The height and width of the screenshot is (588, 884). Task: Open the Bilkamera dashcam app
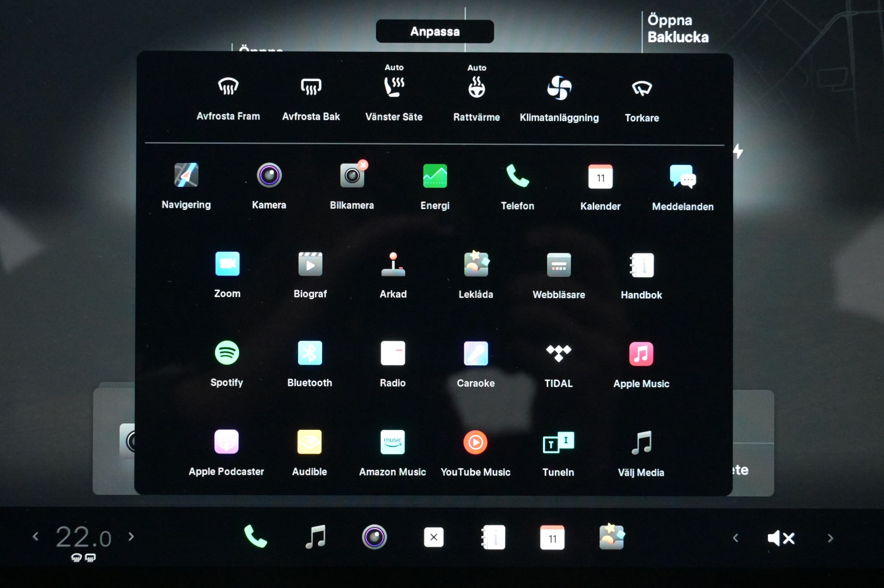pyautogui.click(x=352, y=186)
